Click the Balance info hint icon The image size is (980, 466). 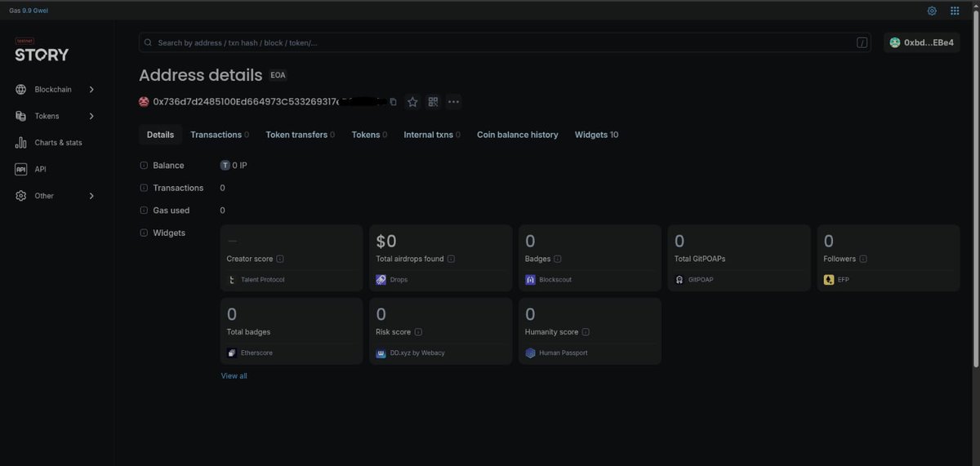coord(144,166)
